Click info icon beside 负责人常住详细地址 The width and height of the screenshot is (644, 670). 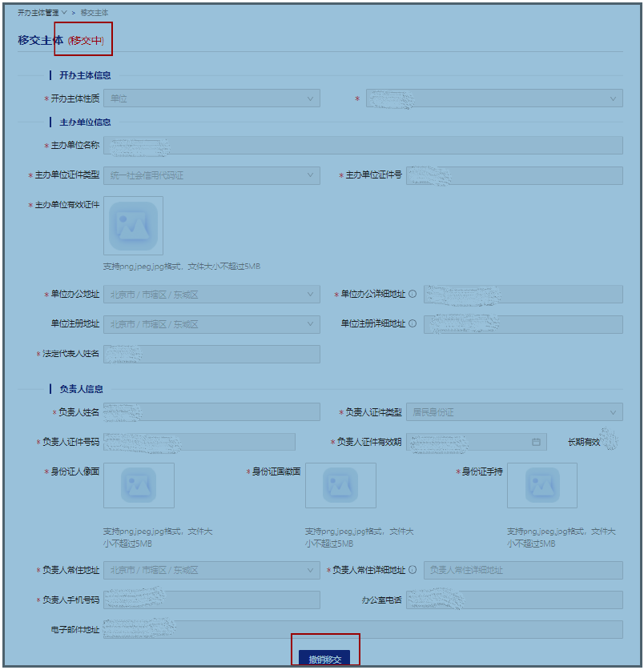(413, 571)
